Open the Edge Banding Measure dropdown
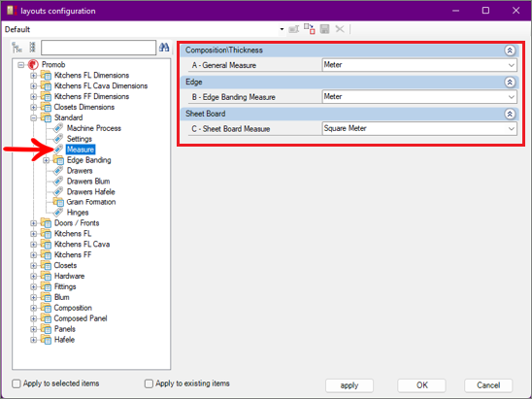The width and height of the screenshot is (532, 399). [511, 97]
